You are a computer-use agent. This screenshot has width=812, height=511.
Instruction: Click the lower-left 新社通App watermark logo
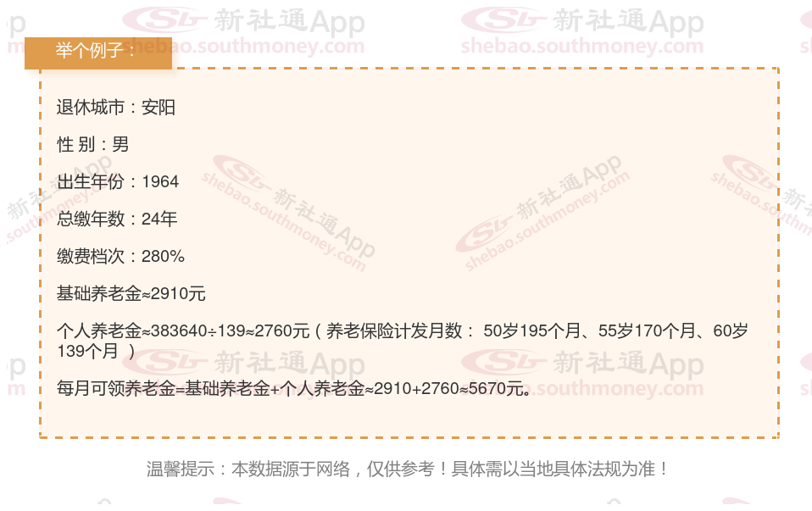pos(243,363)
